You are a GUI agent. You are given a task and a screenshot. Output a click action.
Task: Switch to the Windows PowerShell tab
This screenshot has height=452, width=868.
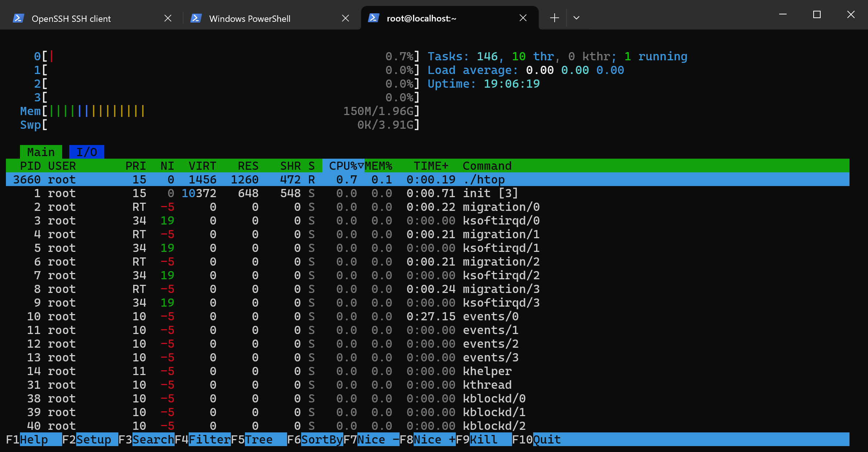point(250,18)
